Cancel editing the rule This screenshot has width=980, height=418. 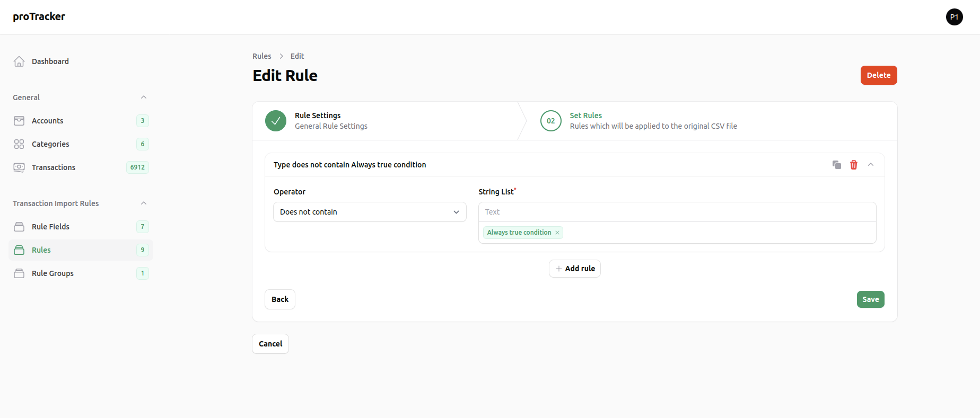coord(270,344)
